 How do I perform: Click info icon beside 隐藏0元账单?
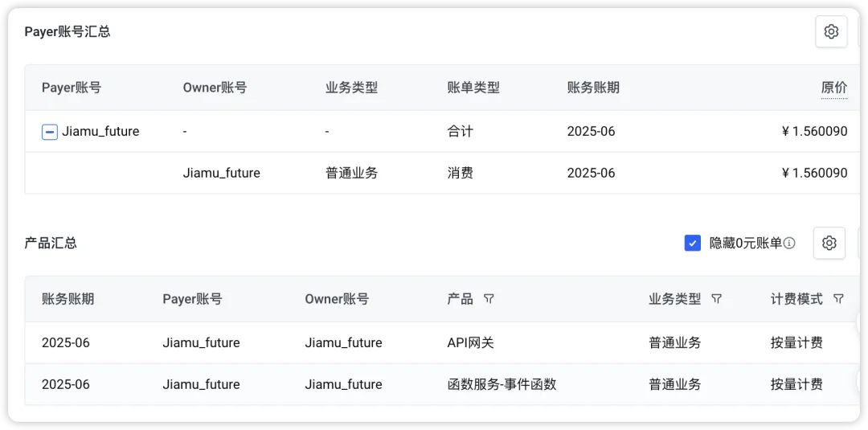789,243
